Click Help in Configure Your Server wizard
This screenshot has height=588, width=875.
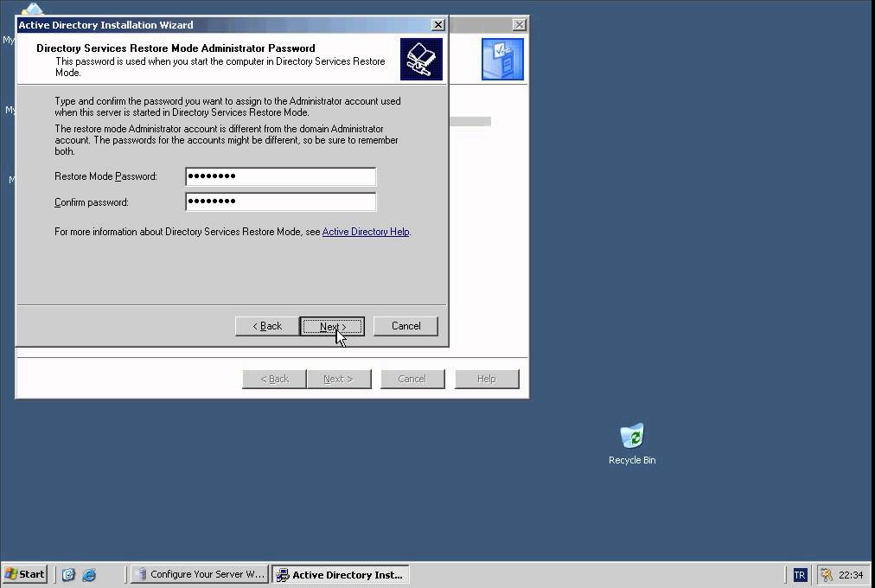click(x=487, y=379)
